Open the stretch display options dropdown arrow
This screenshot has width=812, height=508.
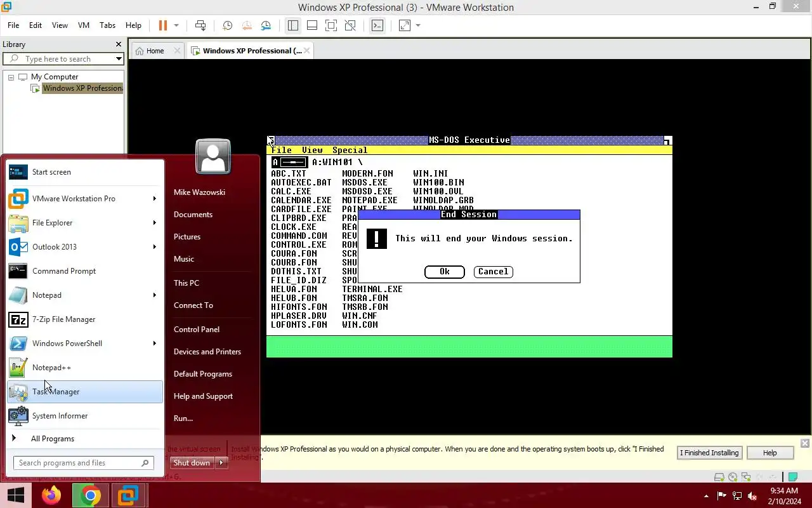point(417,25)
